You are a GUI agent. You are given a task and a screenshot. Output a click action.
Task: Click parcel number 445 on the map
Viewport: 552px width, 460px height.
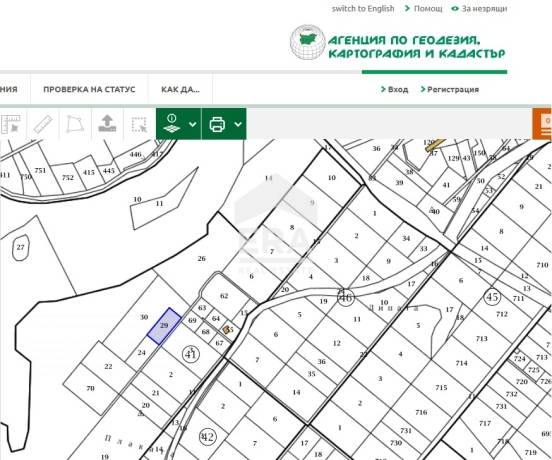[109, 171]
